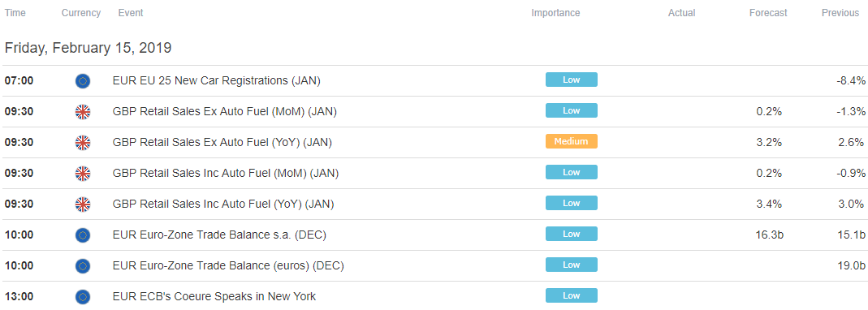Screen dimensions: 868x310
Task: Click UK flag beside Retail Sales Ex Auto Fuel (YoY)
Action: point(83,143)
